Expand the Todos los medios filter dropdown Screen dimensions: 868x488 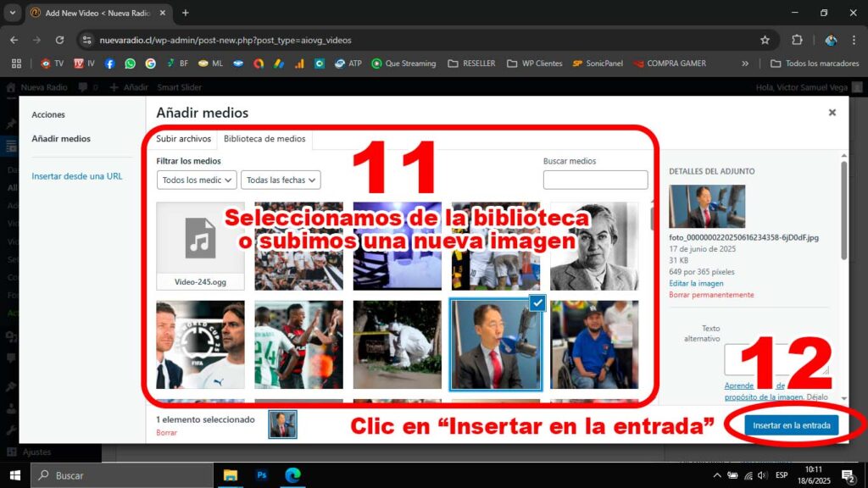point(197,180)
